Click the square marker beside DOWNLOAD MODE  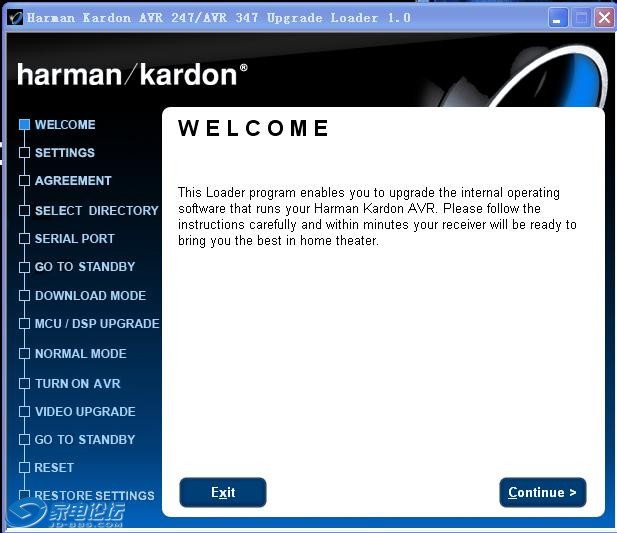click(x=24, y=295)
